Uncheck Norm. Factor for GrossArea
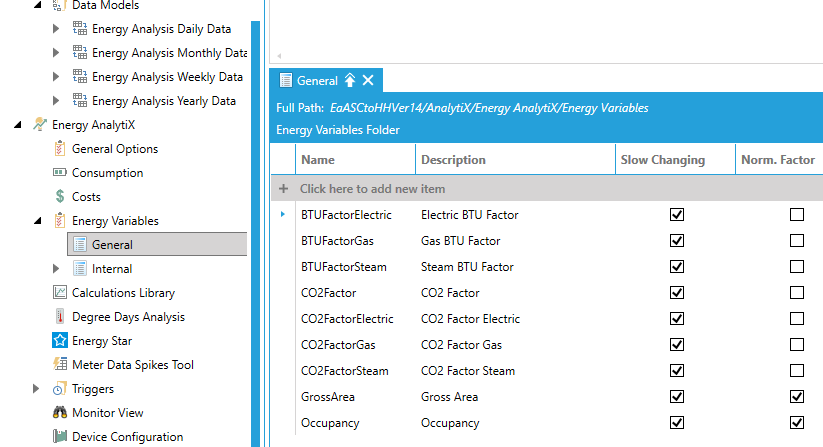 pyautogui.click(x=797, y=397)
